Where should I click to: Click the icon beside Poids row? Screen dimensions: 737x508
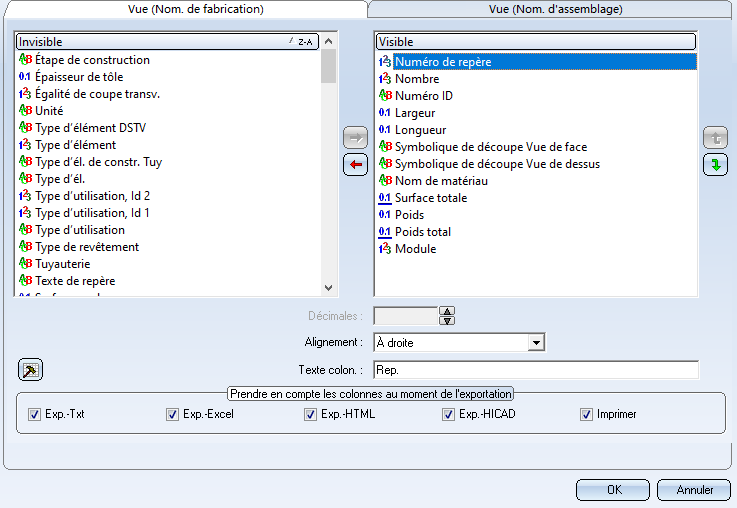tap(385, 215)
